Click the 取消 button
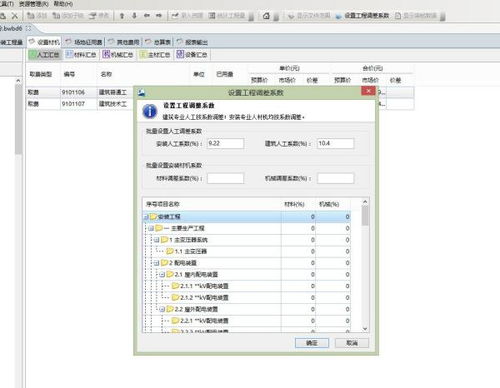 click(x=352, y=343)
